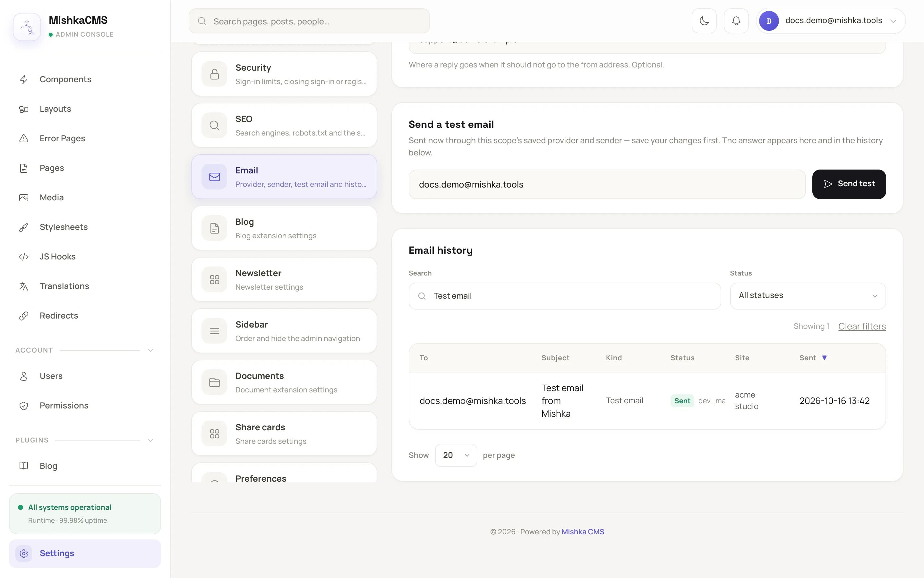Open Permissions in Account section
Image resolution: width=924 pixels, height=578 pixels.
(85, 406)
